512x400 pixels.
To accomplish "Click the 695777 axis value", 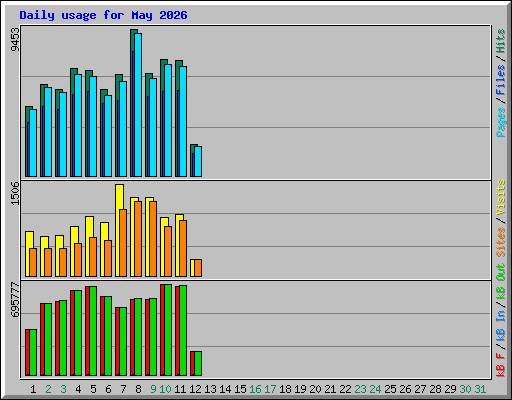I will (15, 300).
